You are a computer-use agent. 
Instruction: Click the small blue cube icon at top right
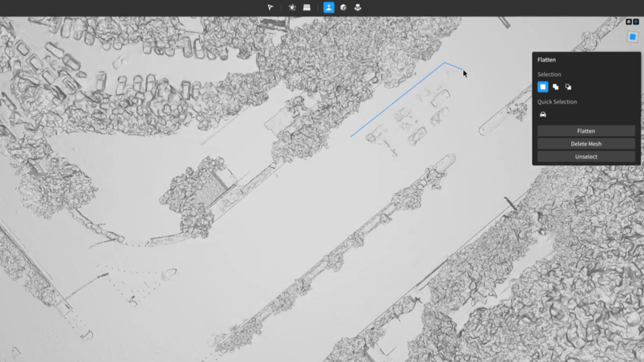coord(636,22)
